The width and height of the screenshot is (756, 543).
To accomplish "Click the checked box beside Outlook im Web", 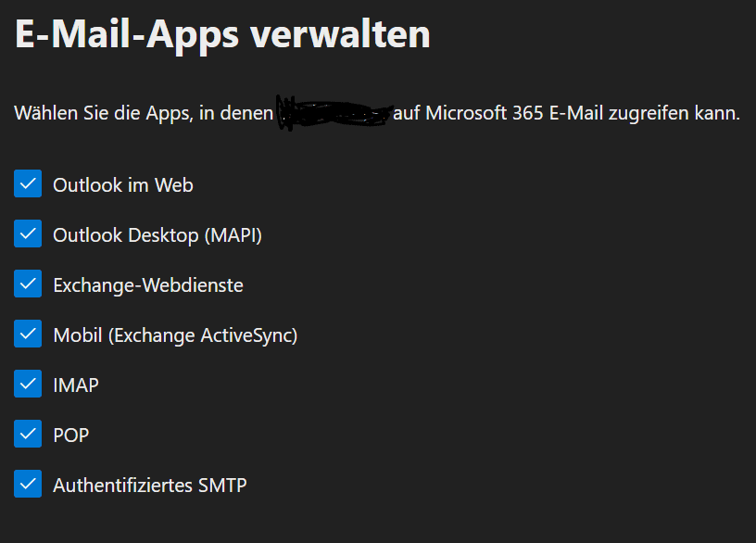I will tap(27, 183).
